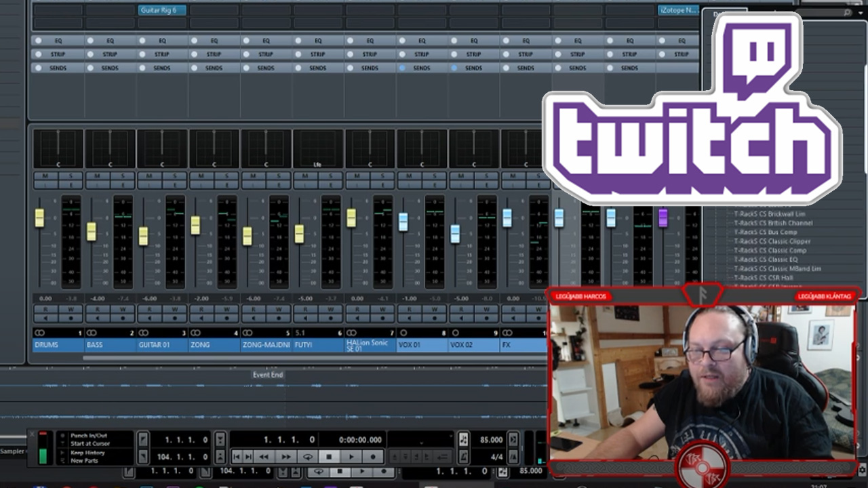Viewport: 868px width, 488px height.
Task: Click the left locator icon in transport
Action: click(143, 440)
